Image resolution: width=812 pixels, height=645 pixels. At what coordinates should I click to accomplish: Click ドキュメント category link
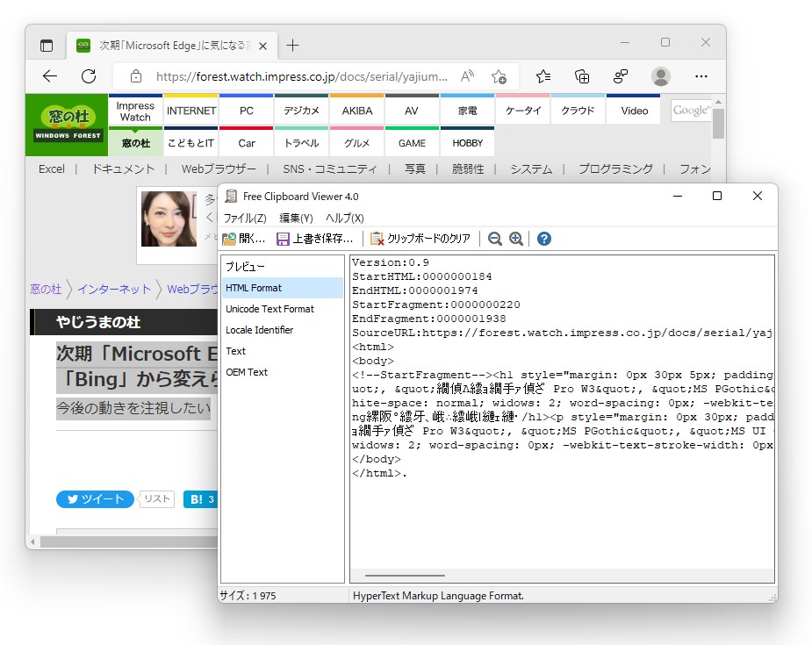tap(123, 169)
